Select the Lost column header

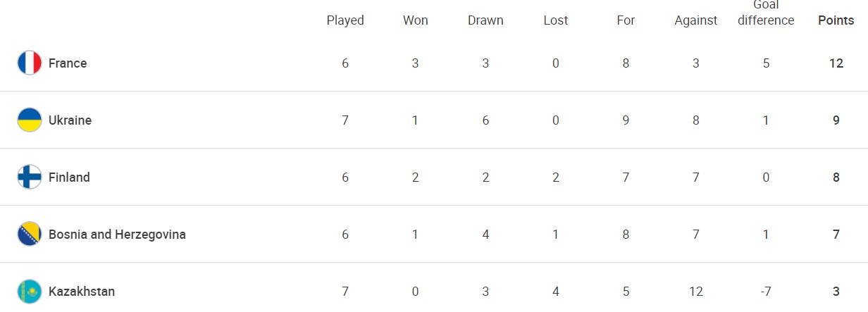coord(555,20)
